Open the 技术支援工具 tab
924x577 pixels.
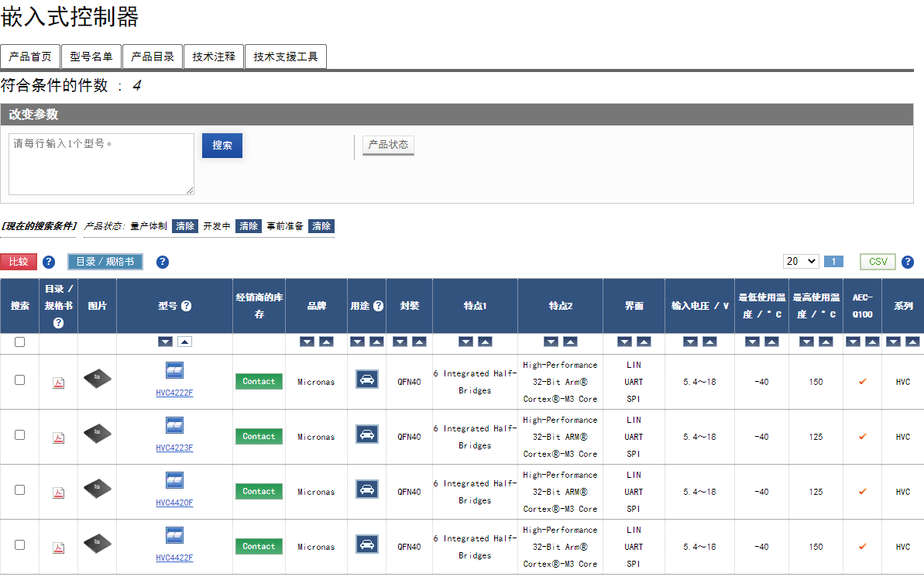(286, 57)
